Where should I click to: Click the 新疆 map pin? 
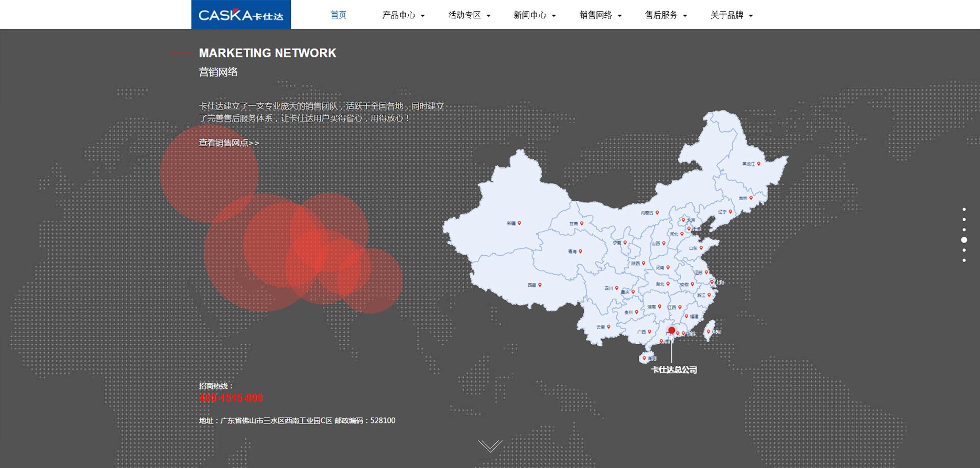(519, 223)
